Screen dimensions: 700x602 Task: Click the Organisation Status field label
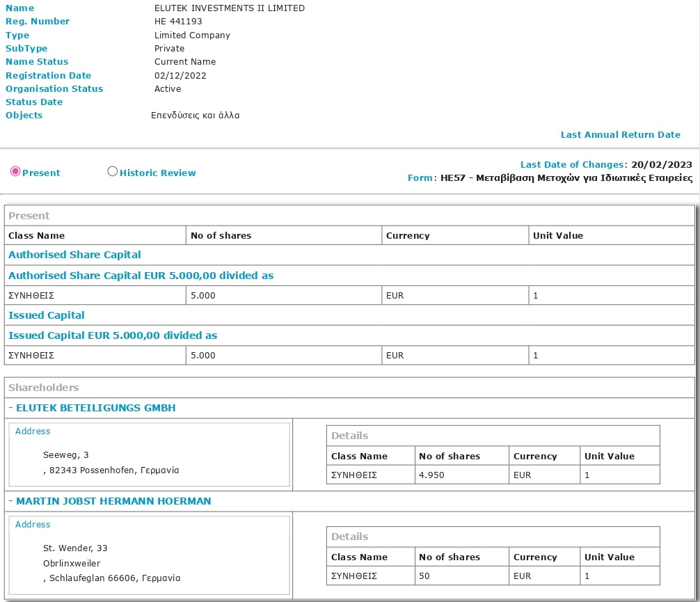[54, 89]
